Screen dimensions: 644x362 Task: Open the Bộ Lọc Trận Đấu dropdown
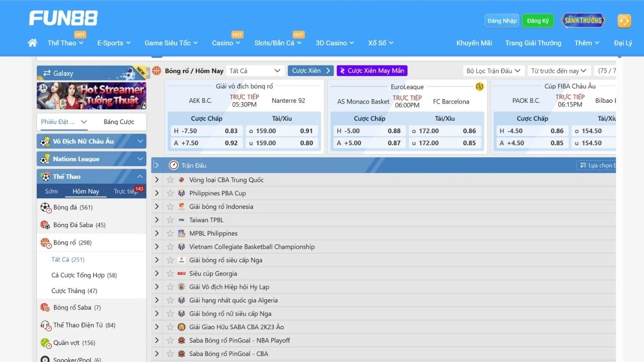click(493, 70)
